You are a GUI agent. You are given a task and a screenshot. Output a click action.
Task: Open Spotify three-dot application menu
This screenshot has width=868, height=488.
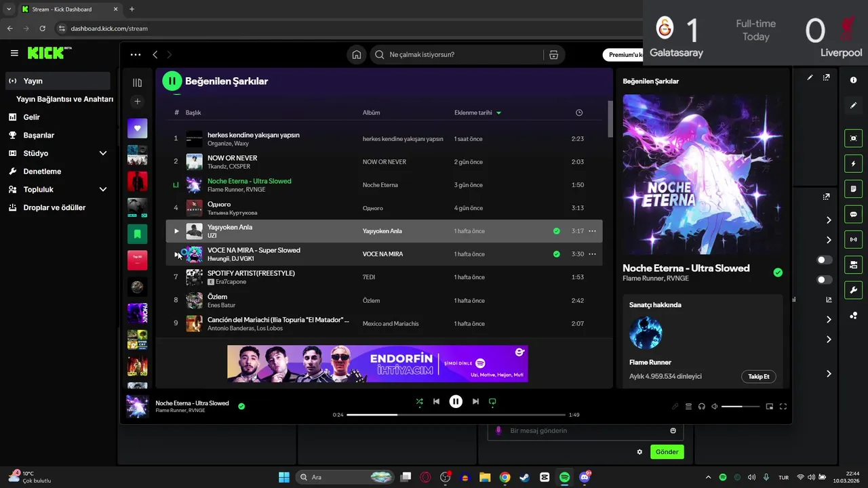[x=136, y=55]
